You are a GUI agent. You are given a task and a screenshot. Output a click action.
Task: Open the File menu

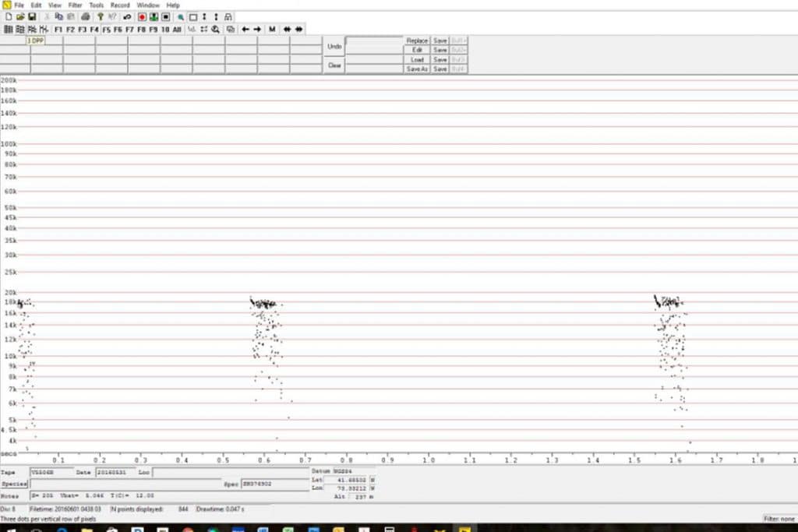click(x=19, y=5)
